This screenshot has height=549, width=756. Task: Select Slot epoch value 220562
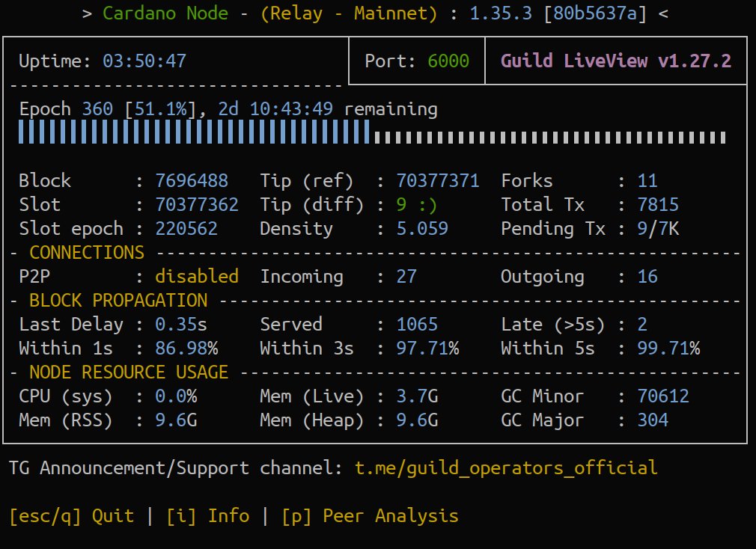pos(186,229)
